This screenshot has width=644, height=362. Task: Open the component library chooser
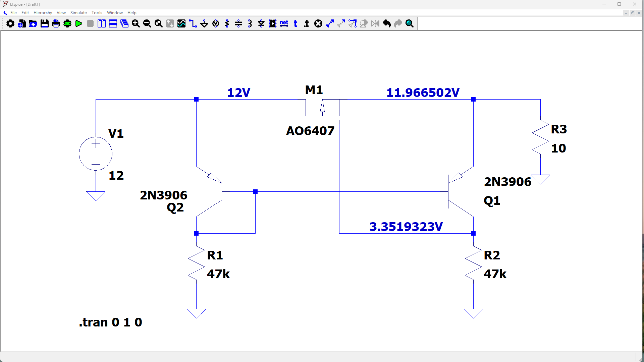[x=273, y=23]
